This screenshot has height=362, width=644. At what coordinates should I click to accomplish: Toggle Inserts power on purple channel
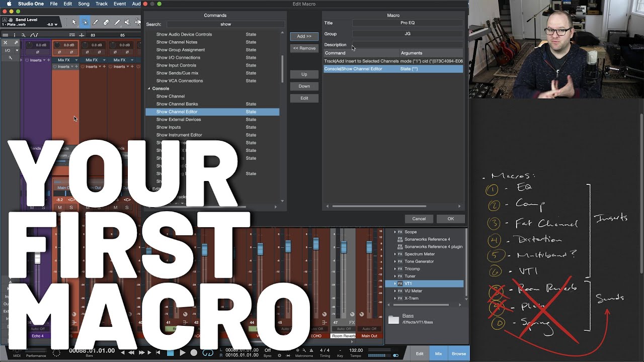click(x=27, y=60)
